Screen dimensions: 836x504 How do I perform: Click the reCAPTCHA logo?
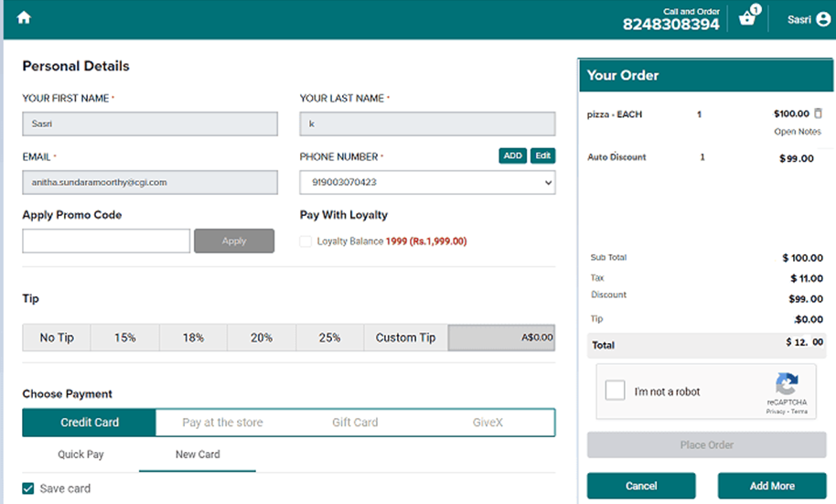pos(787,384)
